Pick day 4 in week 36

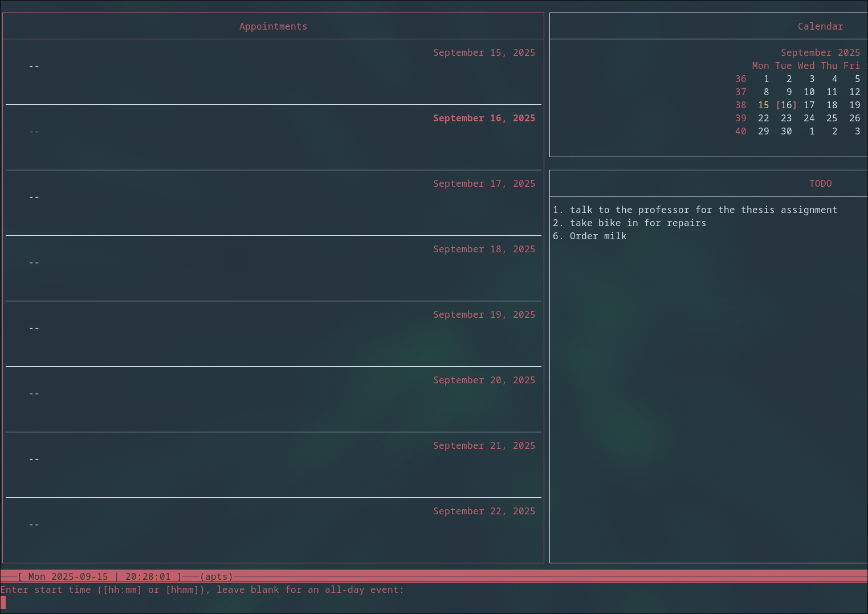[834, 79]
